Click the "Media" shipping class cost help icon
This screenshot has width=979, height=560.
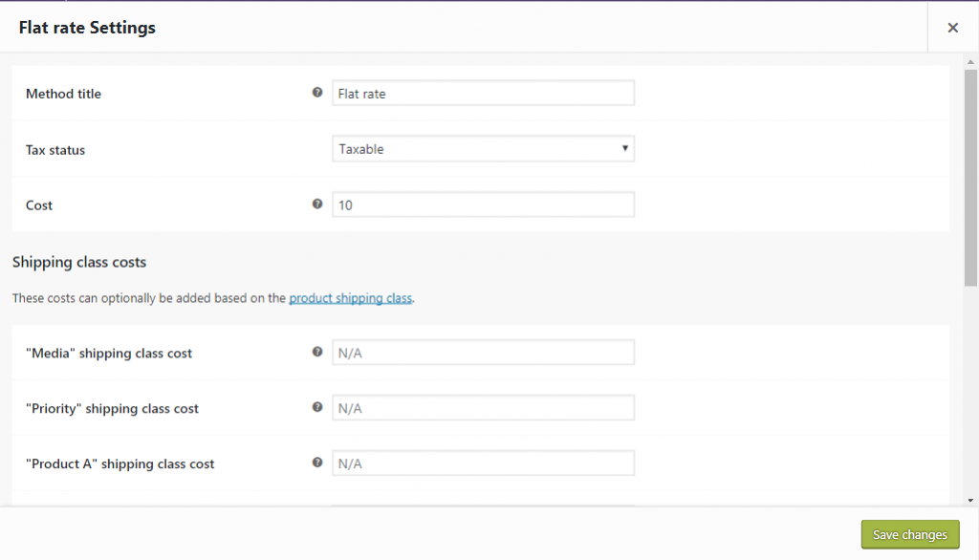pyautogui.click(x=316, y=352)
